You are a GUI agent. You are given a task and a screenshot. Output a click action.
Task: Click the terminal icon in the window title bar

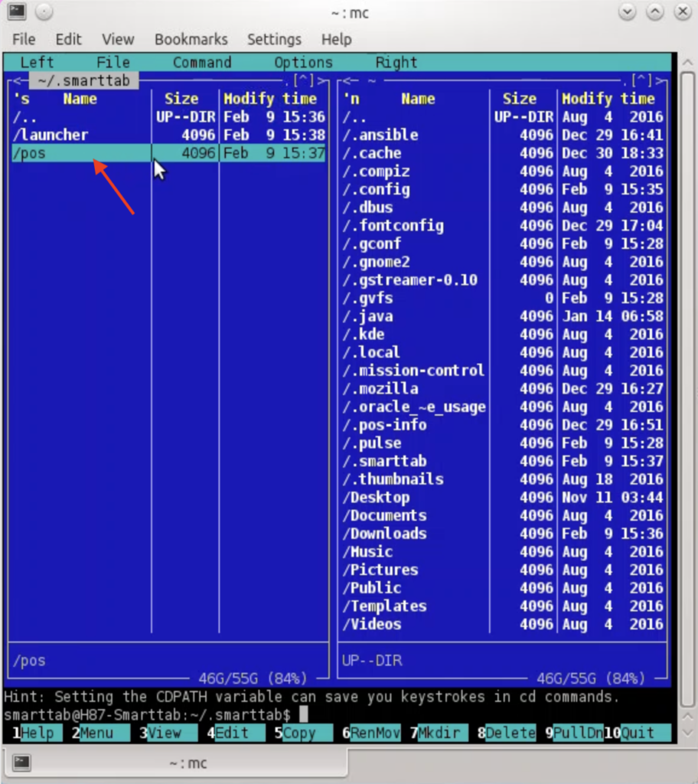17,12
